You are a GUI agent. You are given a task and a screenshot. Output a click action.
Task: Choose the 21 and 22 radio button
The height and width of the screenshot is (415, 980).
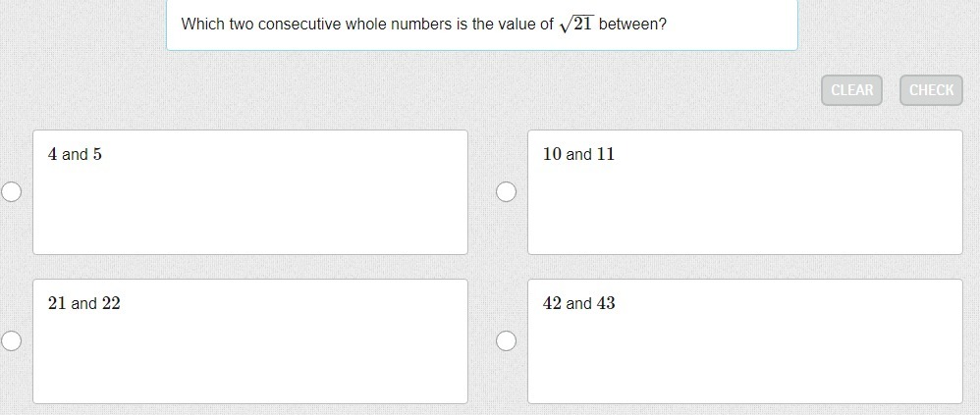click(11, 341)
